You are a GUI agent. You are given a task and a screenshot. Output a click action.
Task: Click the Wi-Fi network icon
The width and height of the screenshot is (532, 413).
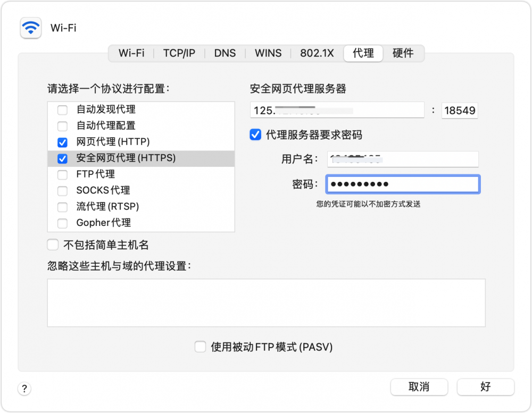pos(31,28)
